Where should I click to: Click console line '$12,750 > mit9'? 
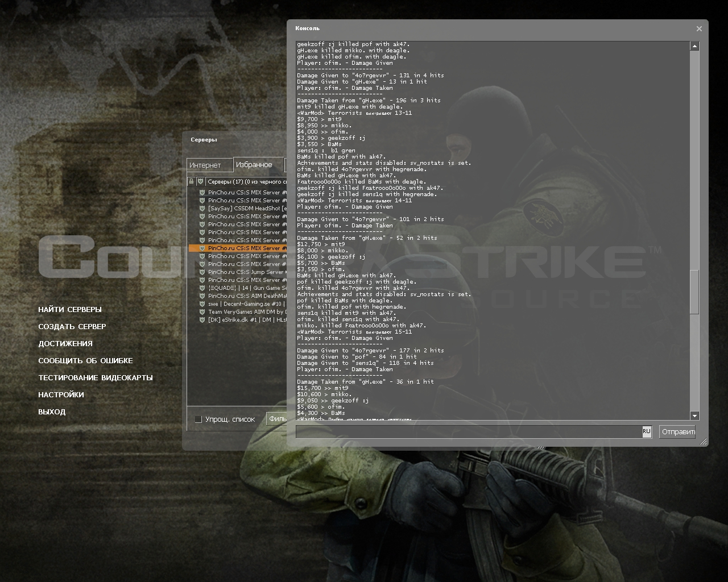click(321, 244)
